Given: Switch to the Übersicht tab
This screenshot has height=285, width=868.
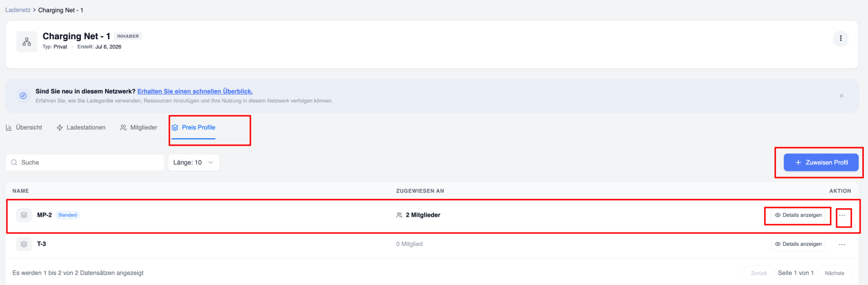Looking at the screenshot, I should coord(24,128).
